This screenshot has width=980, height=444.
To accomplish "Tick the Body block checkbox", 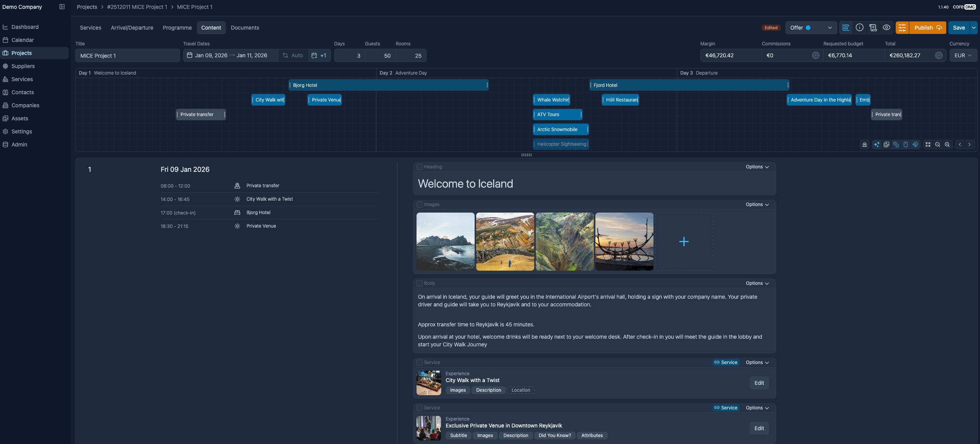I will pos(420,283).
